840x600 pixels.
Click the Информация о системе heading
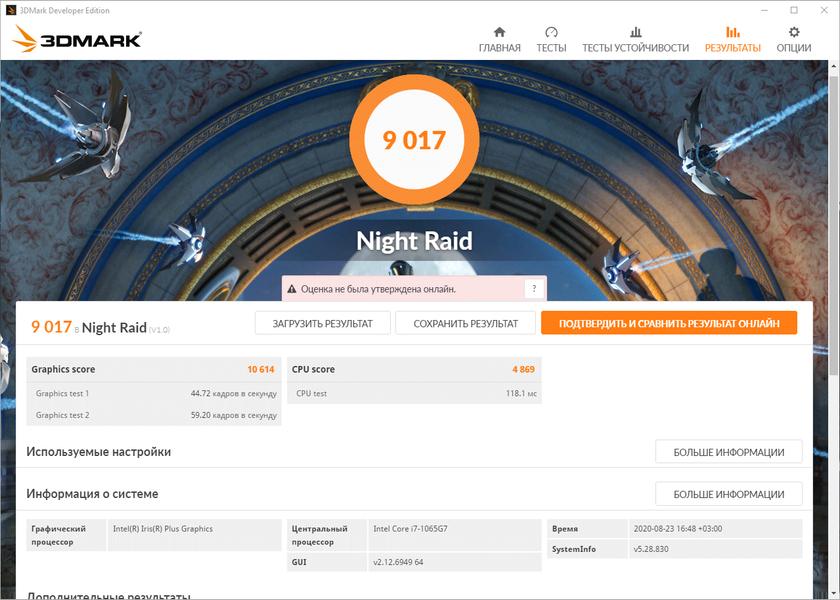[92, 494]
